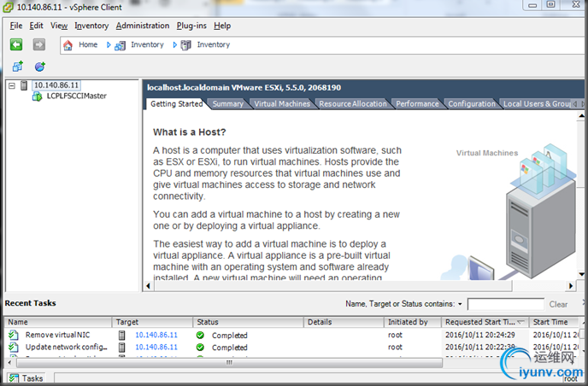Click the target host icon in Update network config row
Image resolution: width=588 pixels, height=386 pixels.
122,347
